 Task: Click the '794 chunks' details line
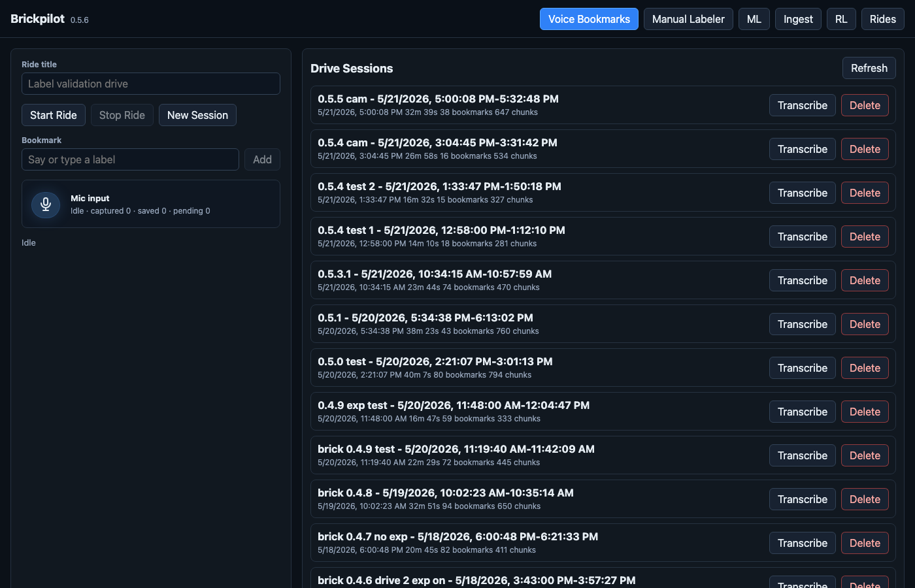(424, 375)
